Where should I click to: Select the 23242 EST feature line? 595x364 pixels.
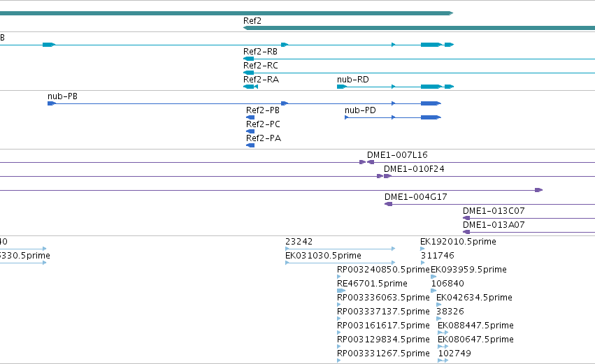340,249
